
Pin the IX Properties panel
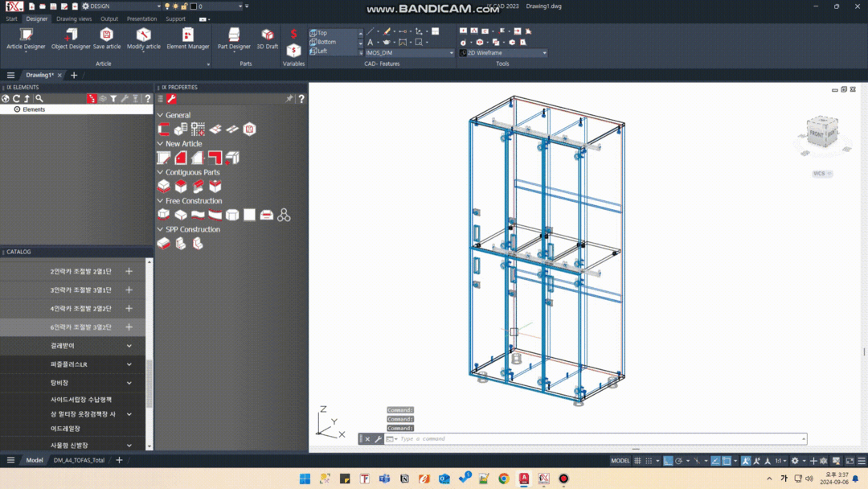(x=289, y=99)
